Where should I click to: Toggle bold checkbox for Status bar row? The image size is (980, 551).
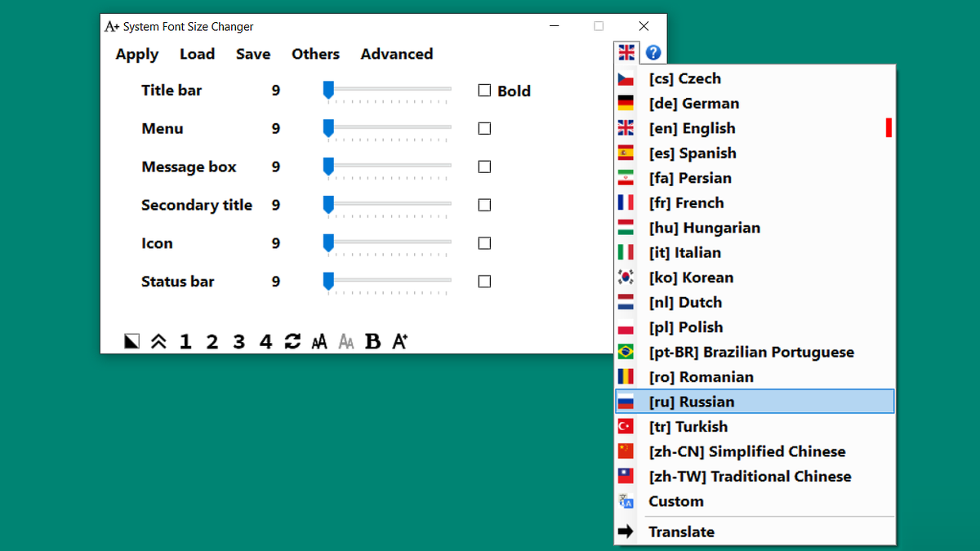[484, 282]
